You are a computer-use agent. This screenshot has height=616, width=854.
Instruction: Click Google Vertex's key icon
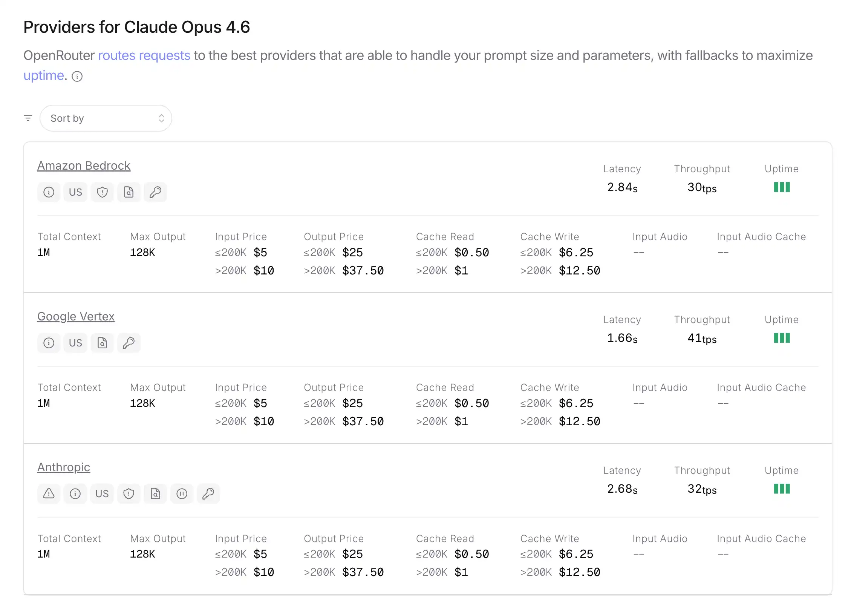click(129, 343)
